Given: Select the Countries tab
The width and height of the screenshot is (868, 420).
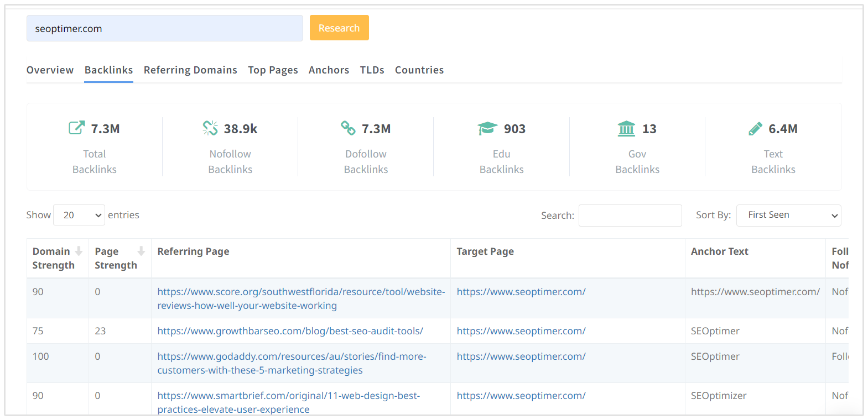Looking at the screenshot, I should pos(419,70).
